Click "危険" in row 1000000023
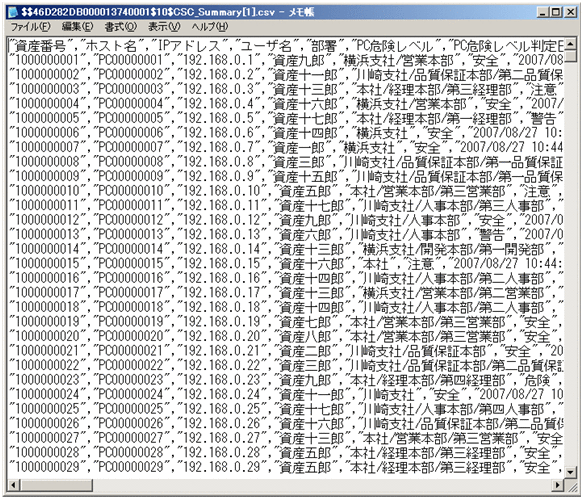Image resolution: width=585 pixels, height=500 pixels. tap(537, 381)
